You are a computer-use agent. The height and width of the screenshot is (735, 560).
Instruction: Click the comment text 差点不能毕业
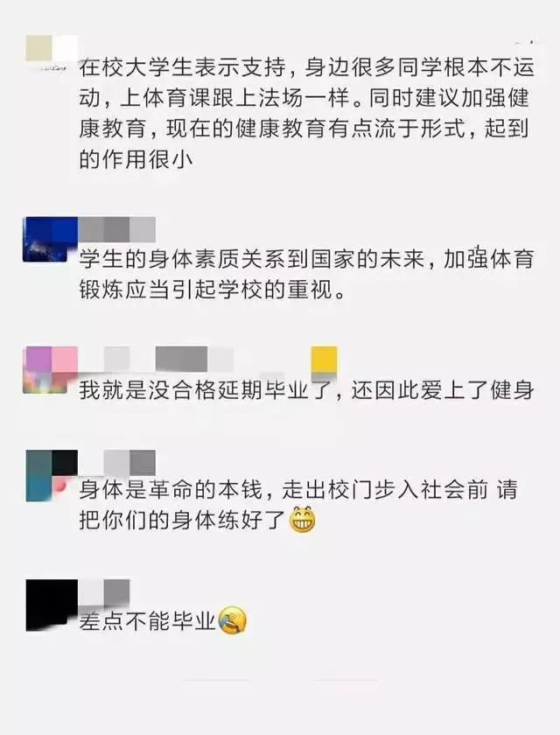[147, 621]
